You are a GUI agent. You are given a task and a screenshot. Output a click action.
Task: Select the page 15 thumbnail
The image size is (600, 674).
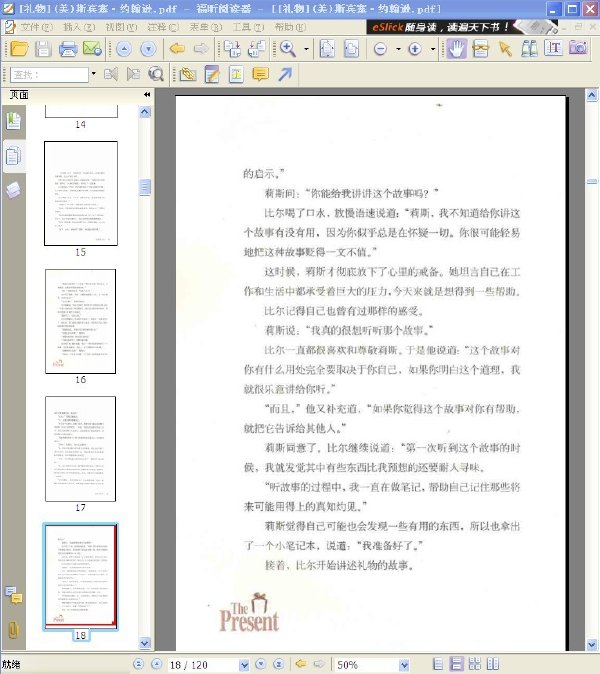[81, 193]
